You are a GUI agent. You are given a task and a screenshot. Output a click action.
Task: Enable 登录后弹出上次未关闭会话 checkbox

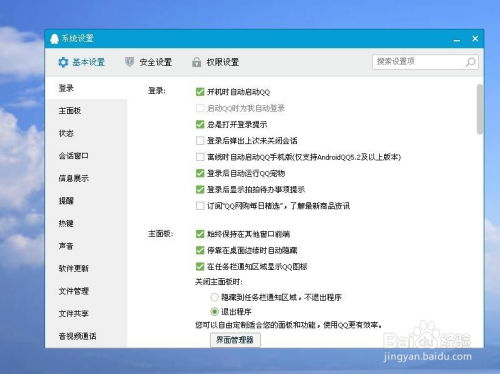[x=200, y=140]
